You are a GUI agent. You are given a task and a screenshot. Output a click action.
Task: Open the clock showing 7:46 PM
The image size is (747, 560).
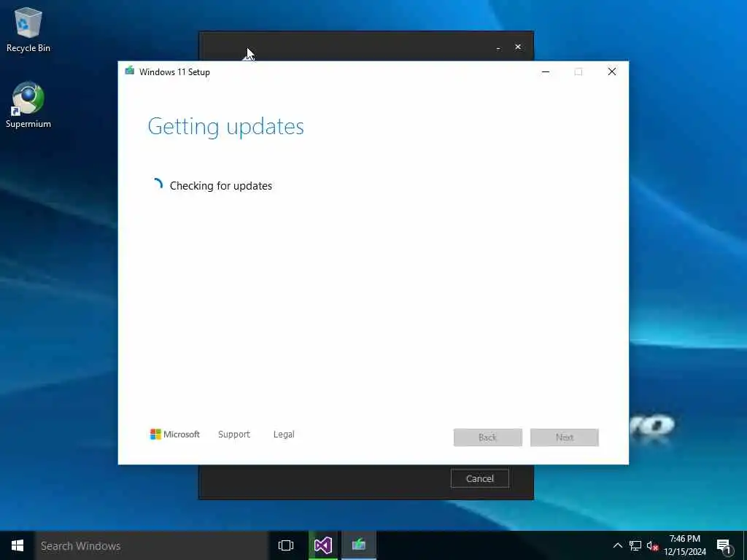(x=685, y=545)
